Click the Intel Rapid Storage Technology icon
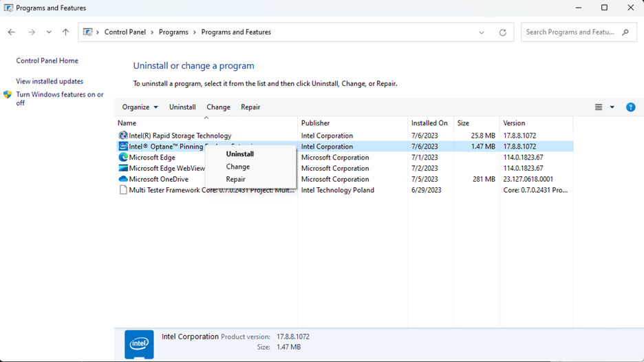This screenshot has width=644, height=362. tap(123, 136)
